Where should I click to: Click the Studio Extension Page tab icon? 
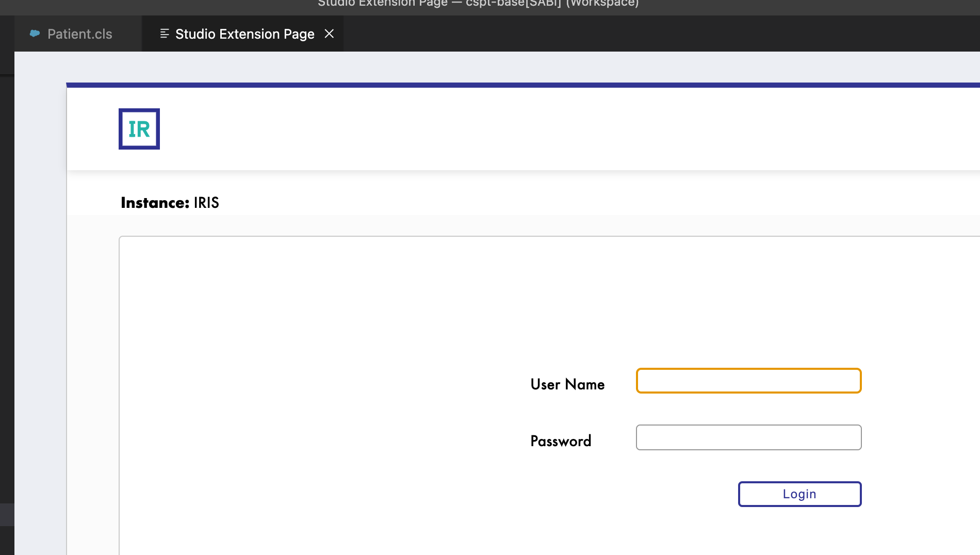click(x=165, y=34)
